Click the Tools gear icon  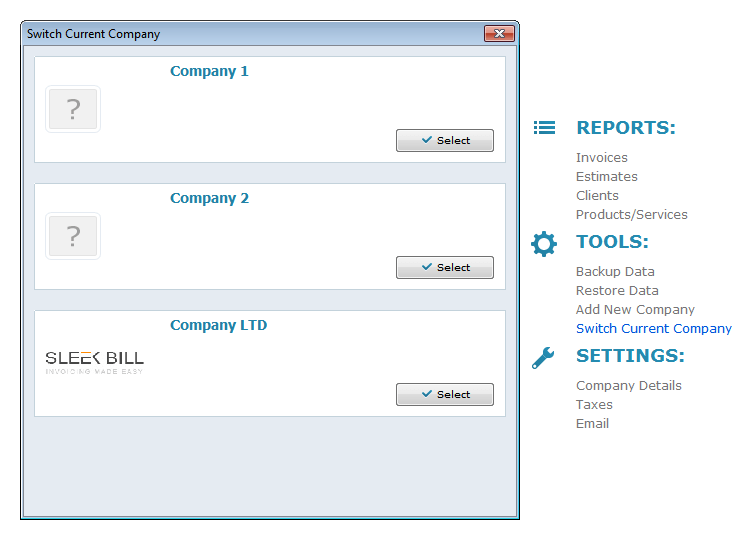pyautogui.click(x=544, y=243)
